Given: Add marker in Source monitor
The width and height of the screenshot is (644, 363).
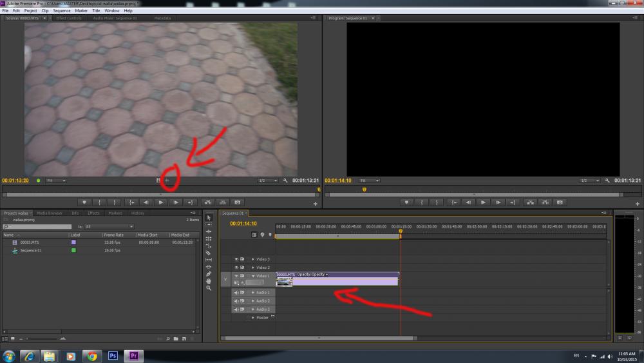Looking at the screenshot, I should point(84,202).
